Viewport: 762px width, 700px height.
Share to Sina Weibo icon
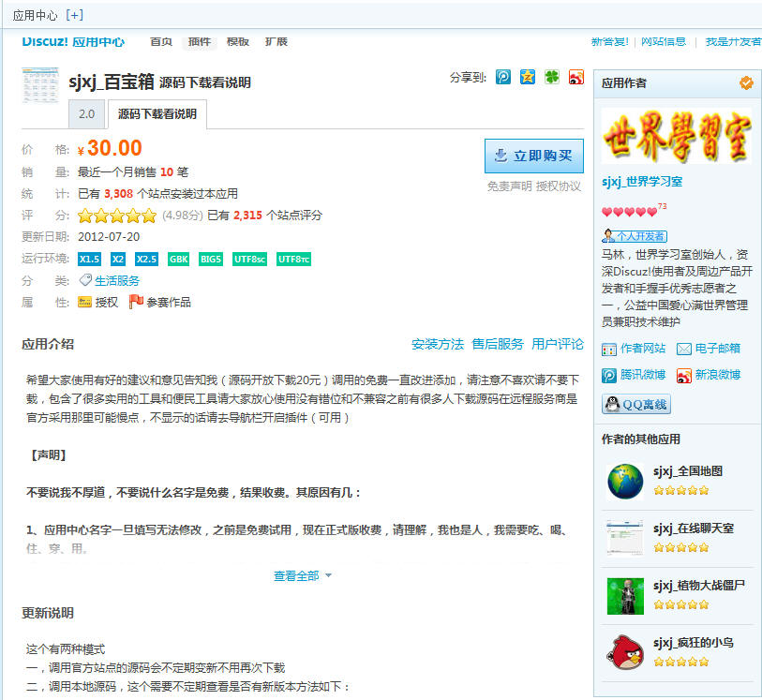coord(575,77)
